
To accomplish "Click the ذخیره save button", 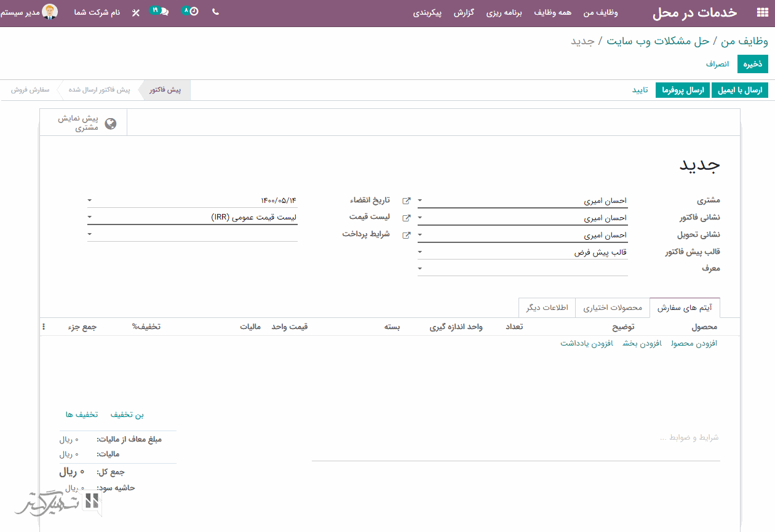I will click(753, 64).
